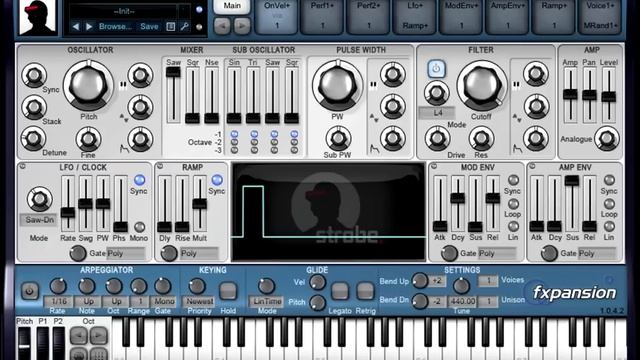Open the Mod Env Gate Poly dropdown
Image resolution: width=640 pixels, height=360 pixels.
[497, 253]
